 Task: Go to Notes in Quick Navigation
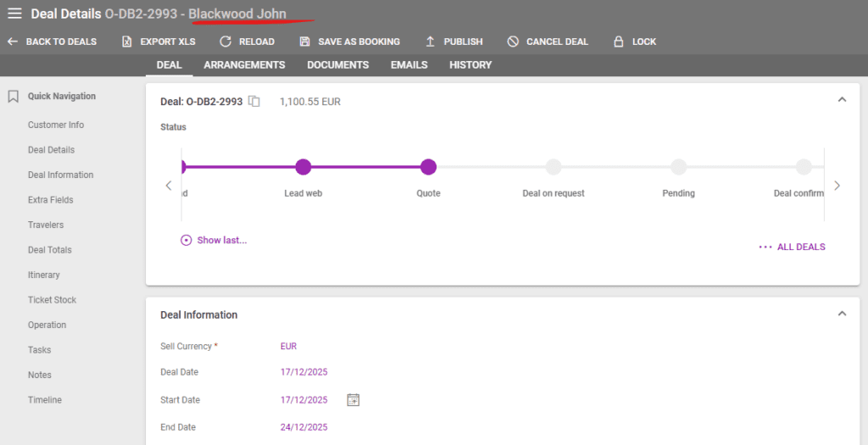pos(39,375)
